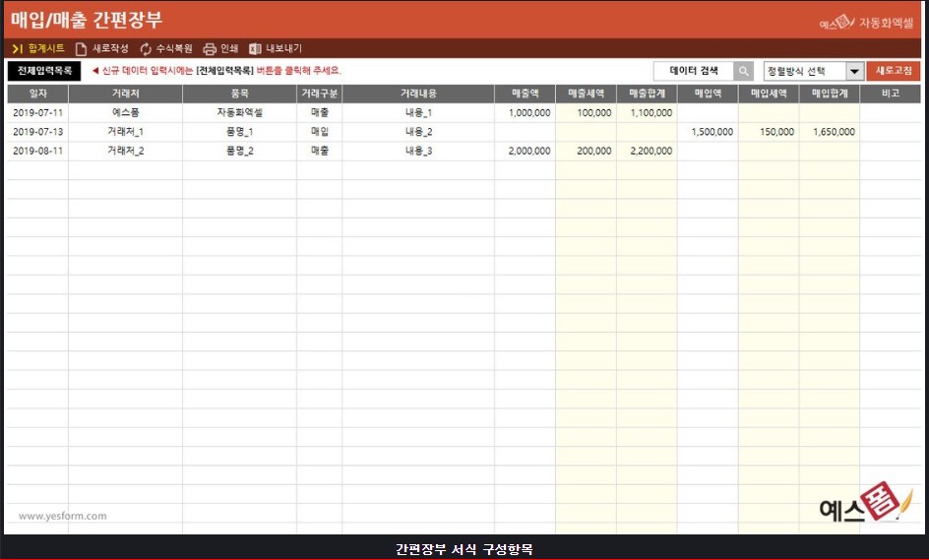This screenshot has width=929, height=560.
Task: Select the 매출액 column header
Action: 525,93
